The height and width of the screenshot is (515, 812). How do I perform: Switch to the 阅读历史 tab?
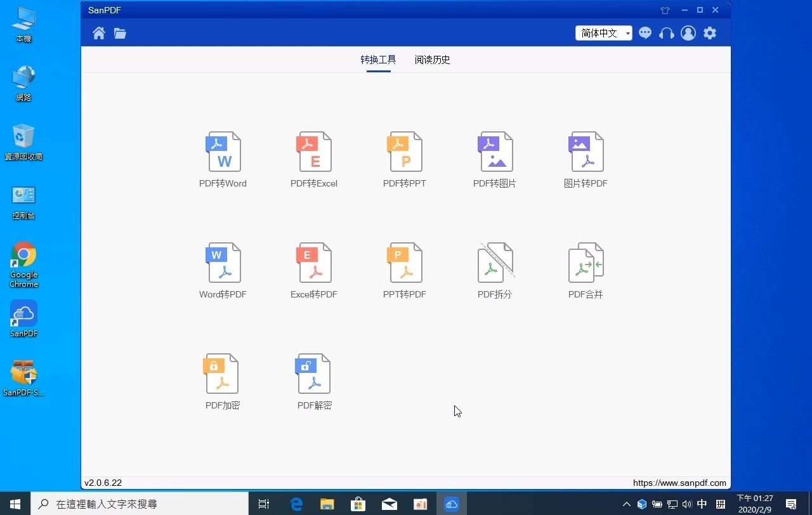tap(433, 60)
